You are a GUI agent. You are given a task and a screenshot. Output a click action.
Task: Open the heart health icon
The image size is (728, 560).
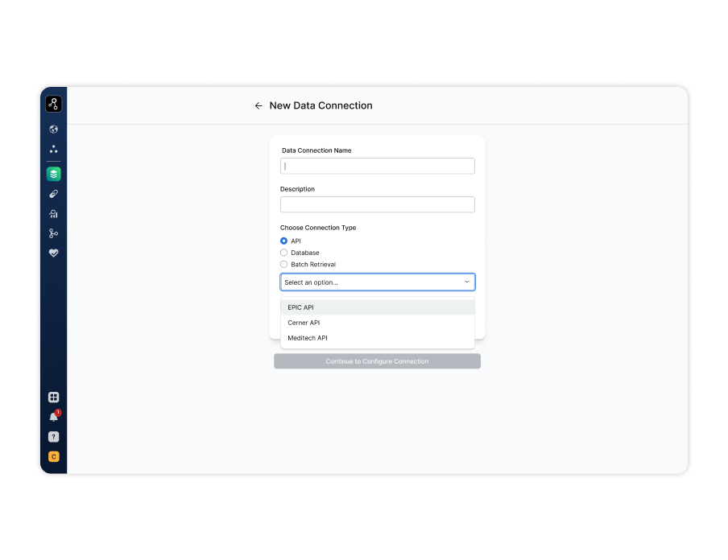(x=53, y=253)
